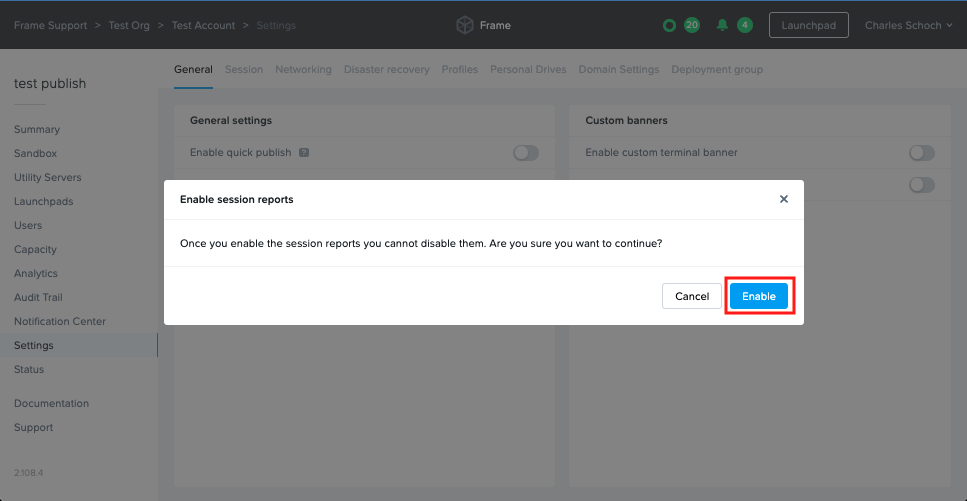Open Utility Servers in the sidebar
The width and height of the screenshot is (967, 501).
47,178
